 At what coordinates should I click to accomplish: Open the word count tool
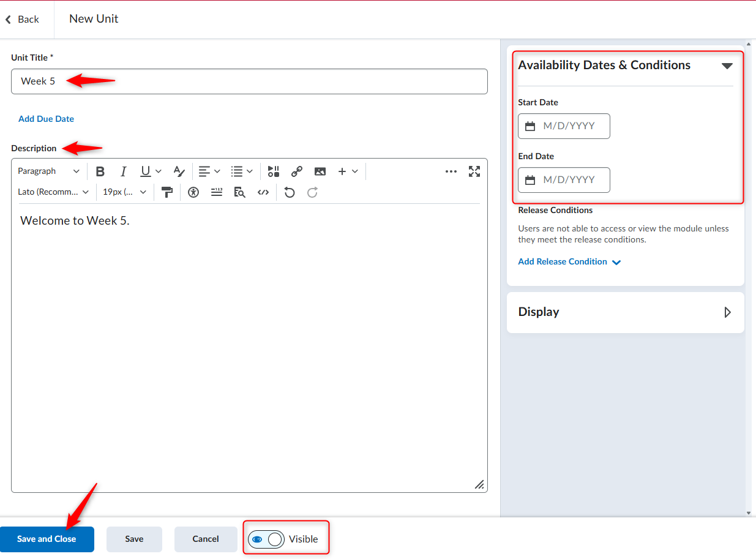[x=217, y=192]
